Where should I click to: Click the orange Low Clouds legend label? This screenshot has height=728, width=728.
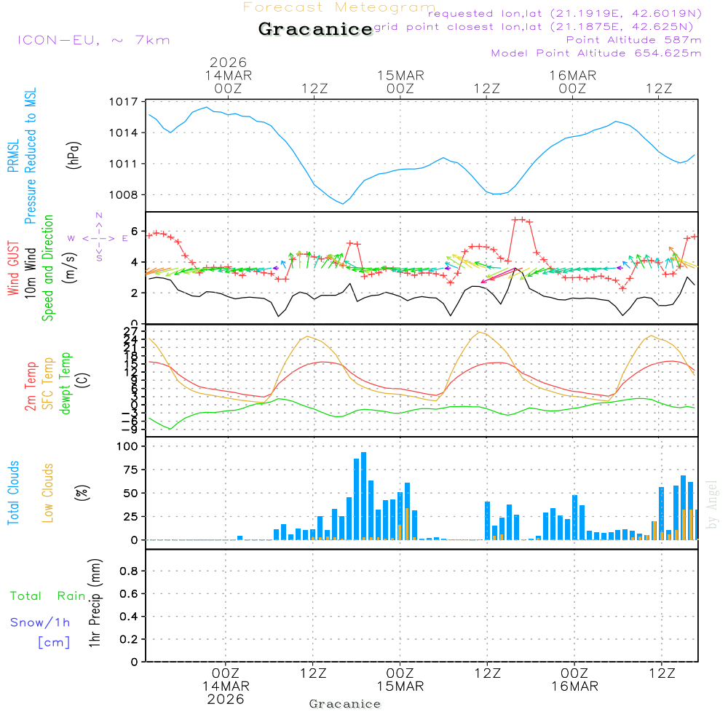[x=48, y=493]
